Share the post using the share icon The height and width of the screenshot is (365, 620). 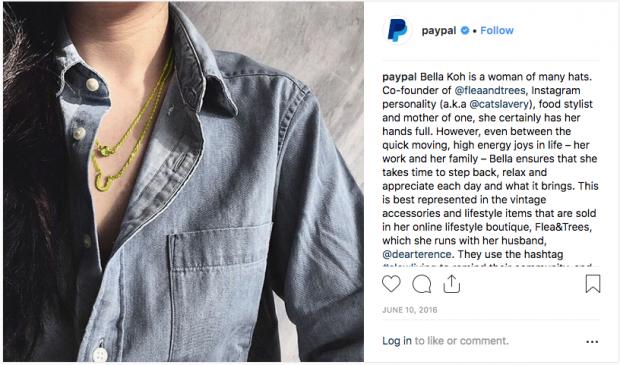(x=452, y=284)
